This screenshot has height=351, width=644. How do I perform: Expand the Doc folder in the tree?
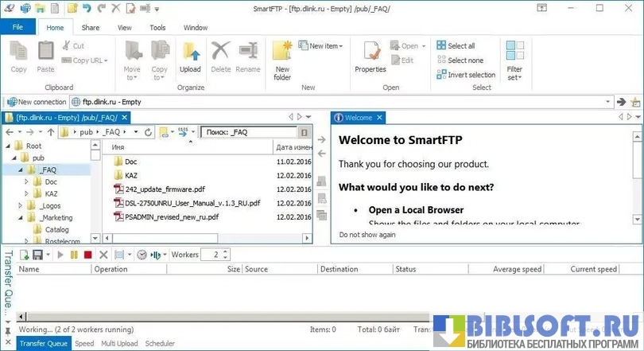26,182
